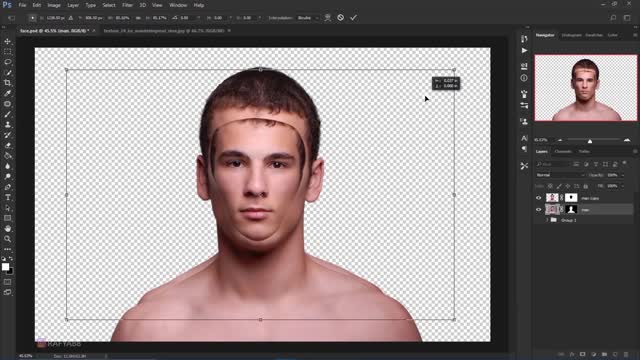Toggle the reference point location checkbox

coord(32,18)
